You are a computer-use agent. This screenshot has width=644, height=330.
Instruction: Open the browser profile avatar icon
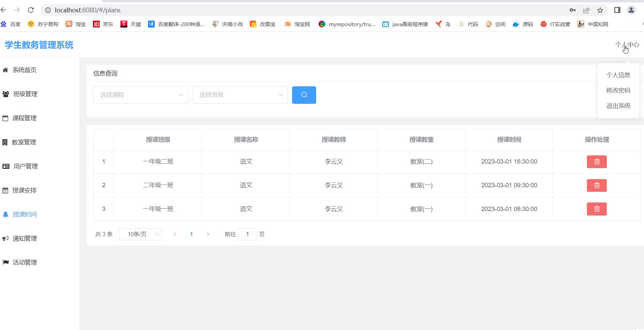pos(631,10)
